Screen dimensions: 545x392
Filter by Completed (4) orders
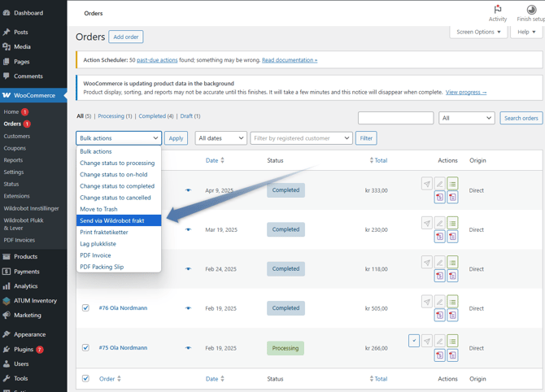[156, 116]
